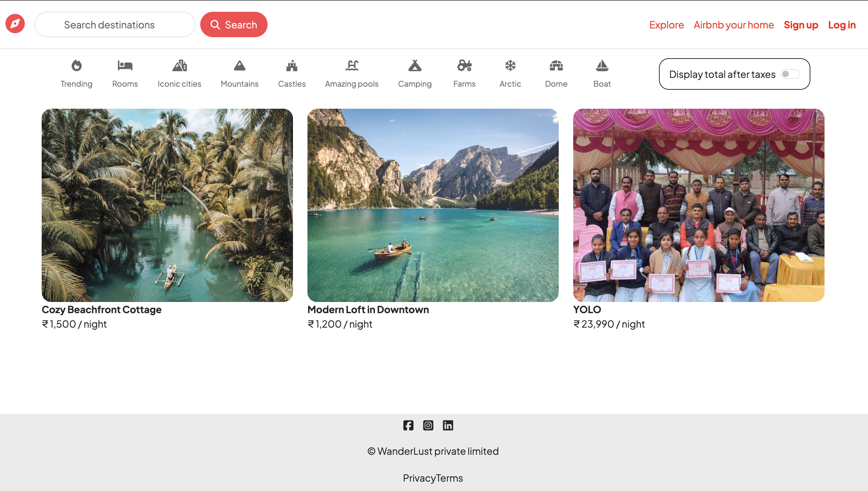Enable Display total after taxes switch
Image resolution: width=868 pixels, height=491 pixels.
click(790, 74)
